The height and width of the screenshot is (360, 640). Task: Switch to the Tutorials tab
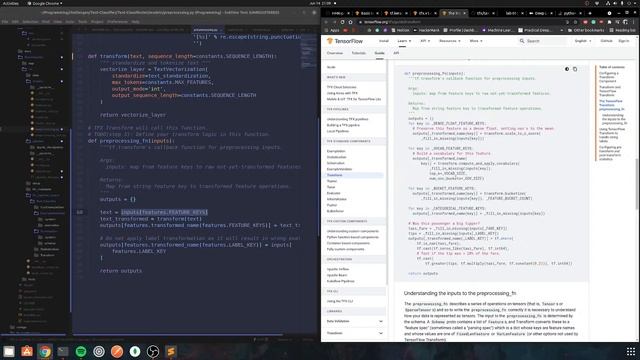pos(359,53)
